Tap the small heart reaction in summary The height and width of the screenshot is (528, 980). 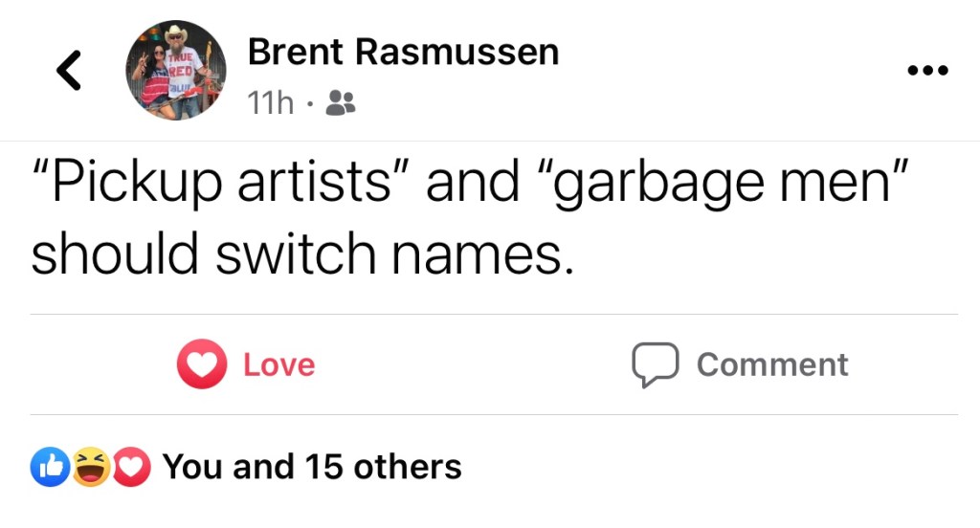[x=132, y=467]
